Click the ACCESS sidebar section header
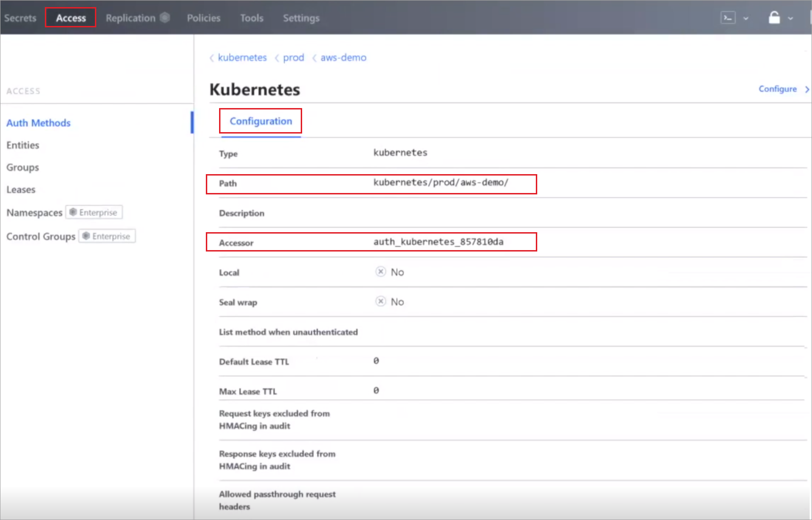Image resolution: width=812 pixels, height=520 pixels. pyautogui.click(x=24, y=91)
